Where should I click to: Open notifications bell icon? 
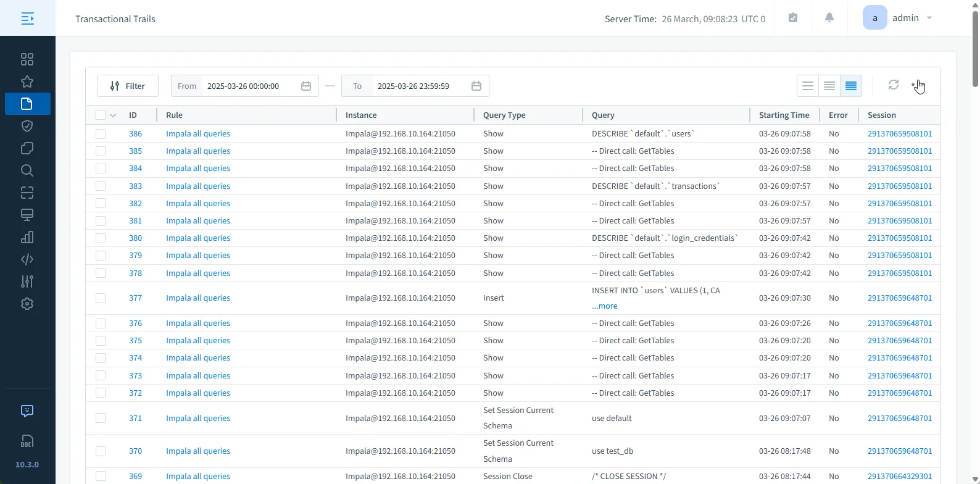[x=829, y=18]
